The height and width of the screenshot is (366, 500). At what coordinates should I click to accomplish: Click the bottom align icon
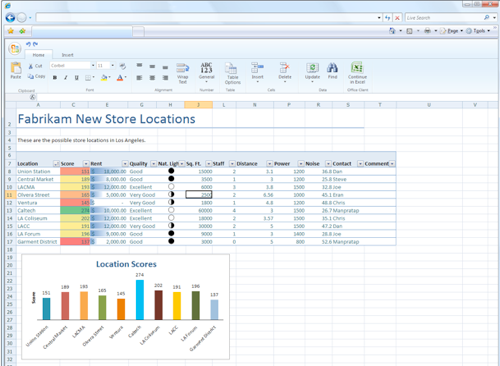coord(165,67)
